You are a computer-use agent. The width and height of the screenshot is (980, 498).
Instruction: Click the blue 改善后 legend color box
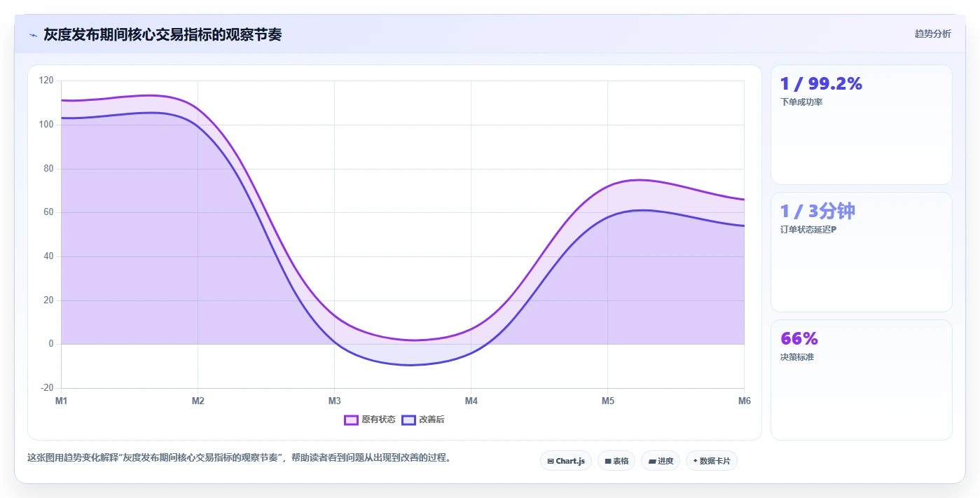408,420
